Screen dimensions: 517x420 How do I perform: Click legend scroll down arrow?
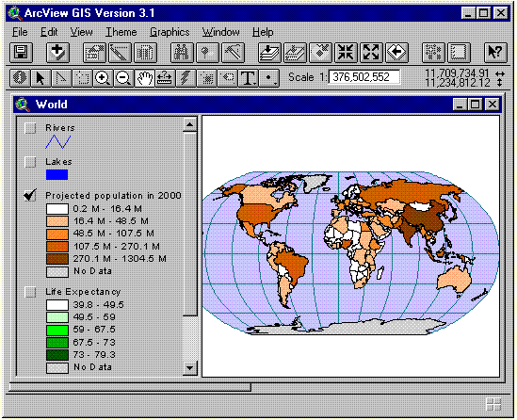[x=189, y=367]
